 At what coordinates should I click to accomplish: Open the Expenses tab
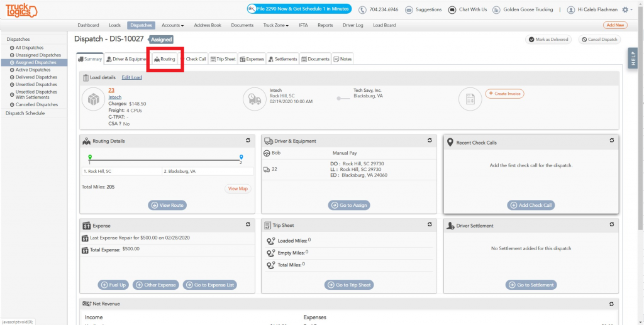pos(252,59)
